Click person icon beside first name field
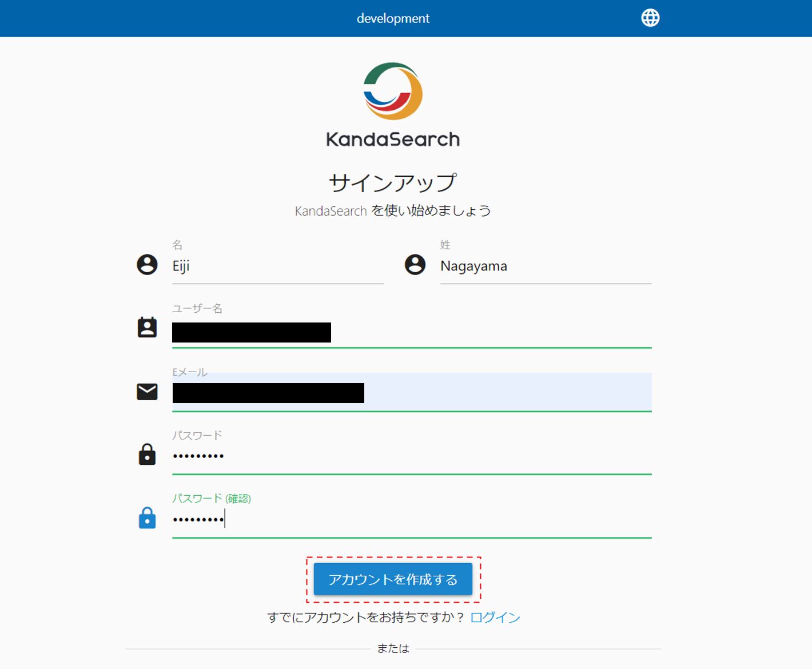This screenshot has height=669, width=812. [147, 265]
